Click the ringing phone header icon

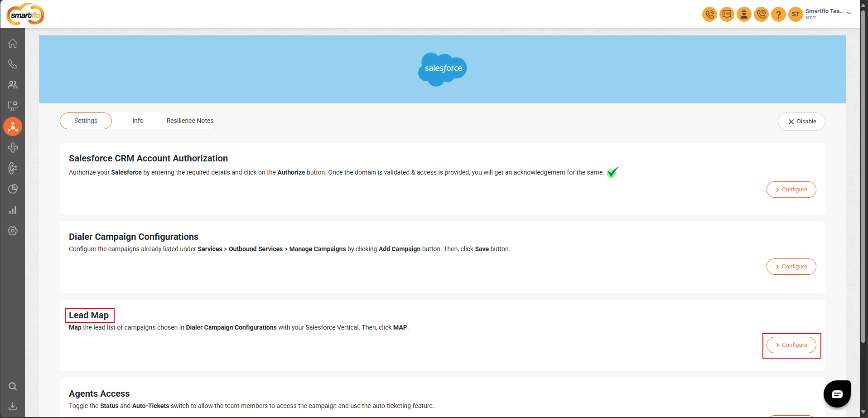pyautogui.click(x=709, y=14)
